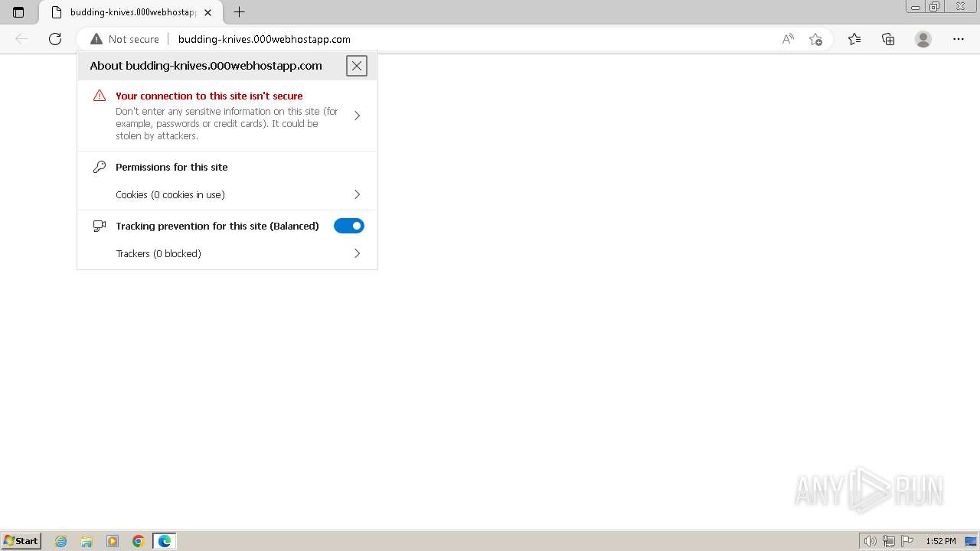This screenshot has height=551, width=980.
Task: Toggle tracking prevention for this site
Action: (349, 226)
